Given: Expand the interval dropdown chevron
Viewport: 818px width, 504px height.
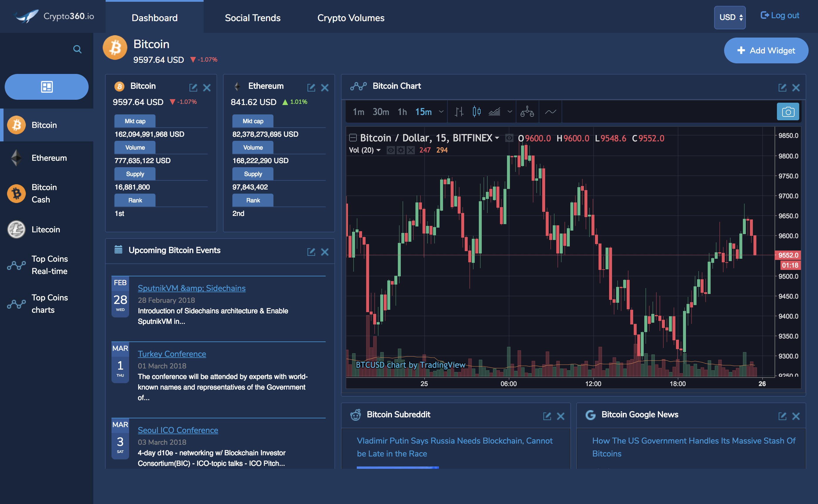Looking at the screenshot, I should pyautogui.click(x=441, y=112).
